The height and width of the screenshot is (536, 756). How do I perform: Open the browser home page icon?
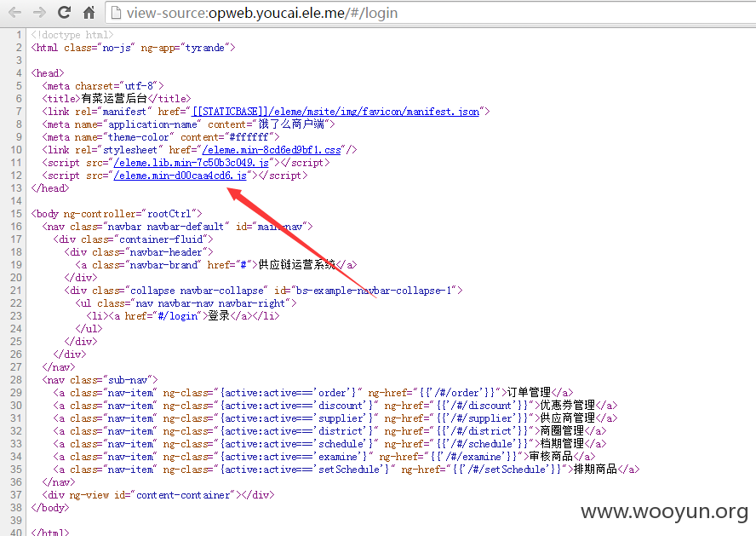89,12
